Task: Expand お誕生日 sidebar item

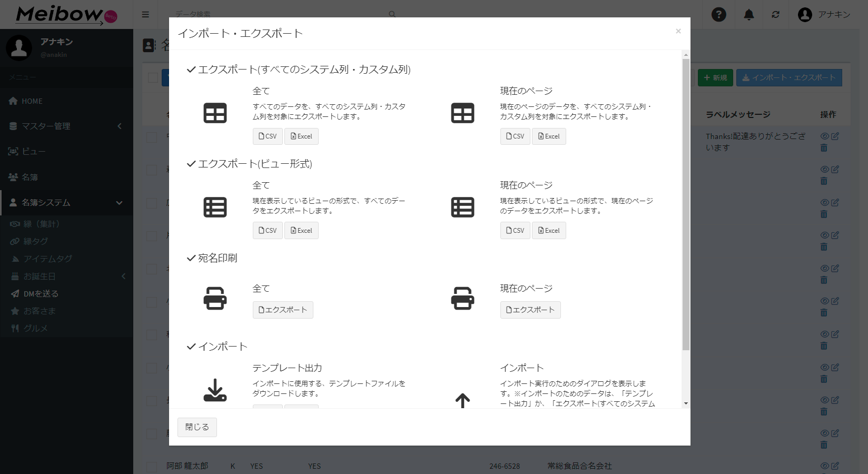Action: pos(66,276)
